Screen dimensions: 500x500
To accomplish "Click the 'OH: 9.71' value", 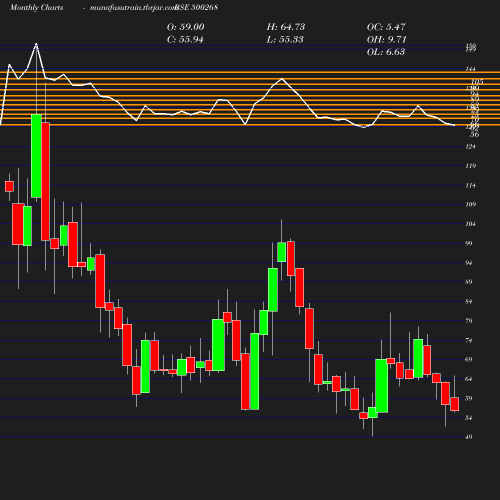I will [387, 40].
